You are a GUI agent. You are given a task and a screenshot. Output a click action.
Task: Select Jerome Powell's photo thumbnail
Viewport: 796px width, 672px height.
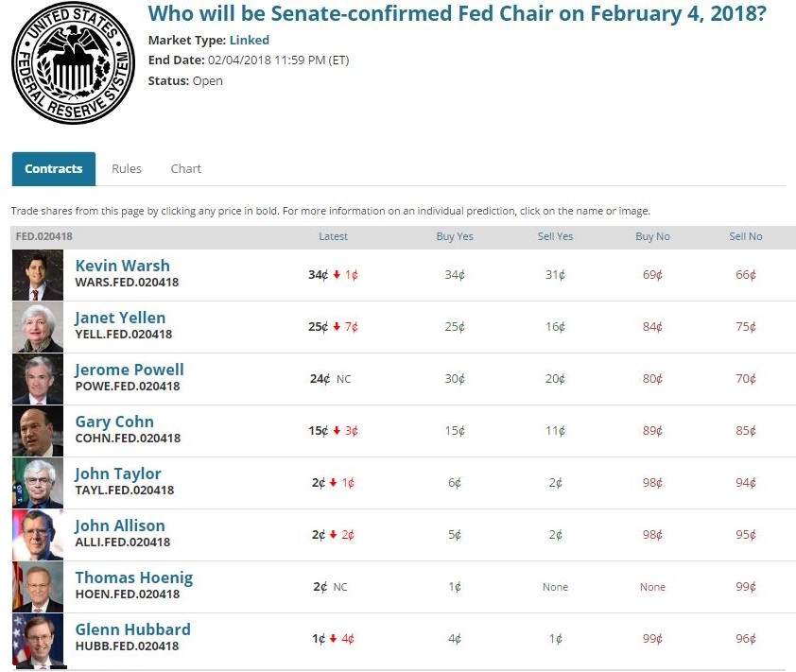click(38, 379)
